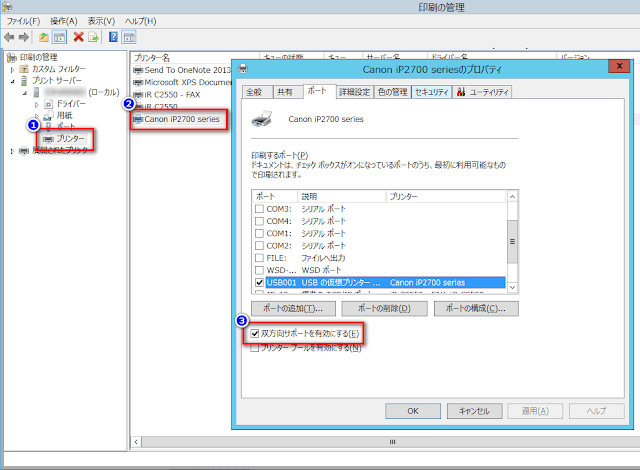This screenshot has height=470, width=640.
Task: Click the printer icon beside Microsoft XPS Document
Action: tap(138, 82)
